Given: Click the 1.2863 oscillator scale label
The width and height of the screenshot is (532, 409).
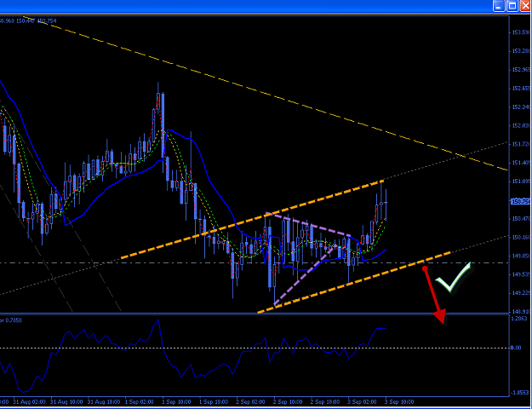Looking at the screenshot, I should pos(519,319).
